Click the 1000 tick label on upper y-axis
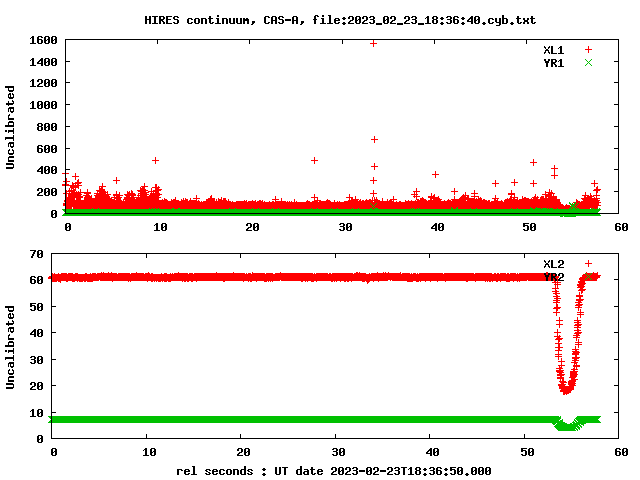This screenshot has width=640, height=480. pos(43,105)
